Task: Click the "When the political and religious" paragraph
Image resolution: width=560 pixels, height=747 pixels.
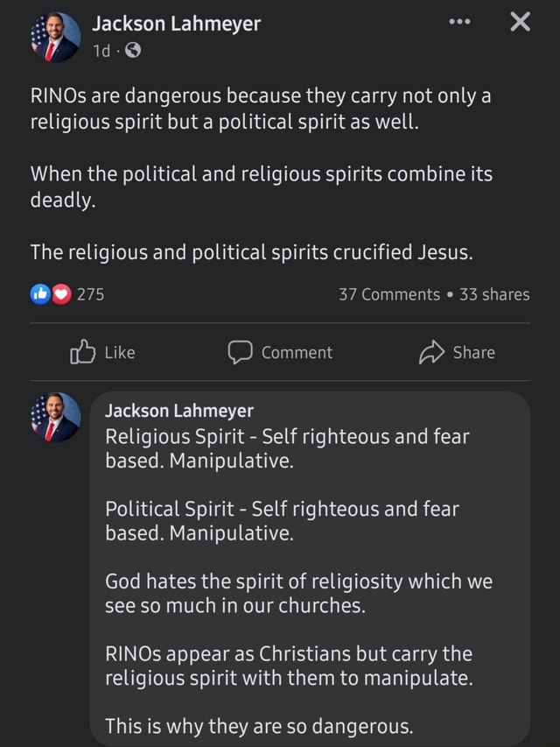Action: pos(261,187)
